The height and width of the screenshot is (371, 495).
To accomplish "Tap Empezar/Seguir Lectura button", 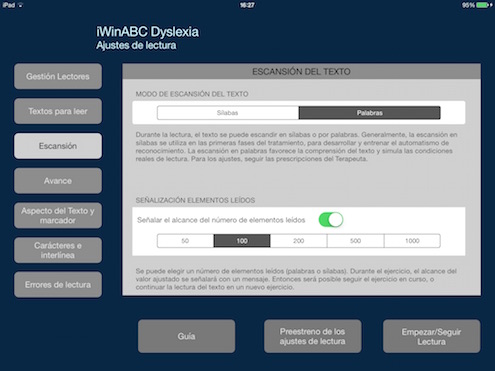I will 432,336.
